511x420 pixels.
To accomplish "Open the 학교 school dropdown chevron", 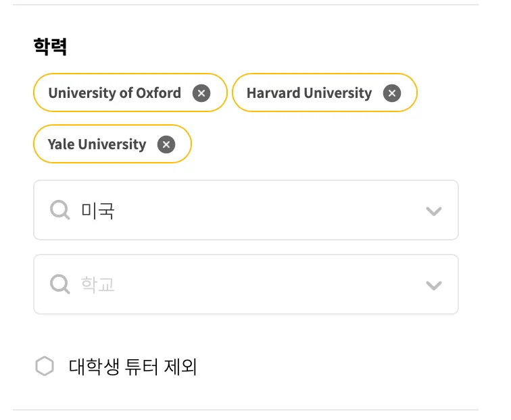I will pos(434,285).
